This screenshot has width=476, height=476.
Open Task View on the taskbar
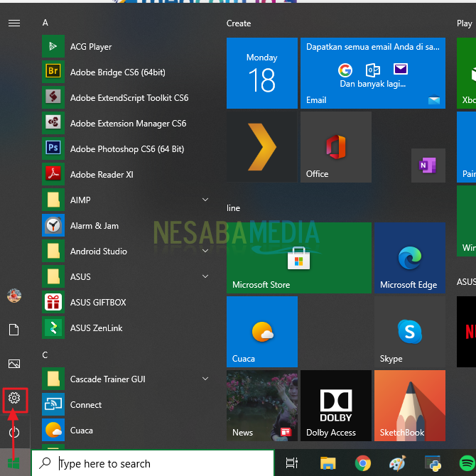point(292,463)
